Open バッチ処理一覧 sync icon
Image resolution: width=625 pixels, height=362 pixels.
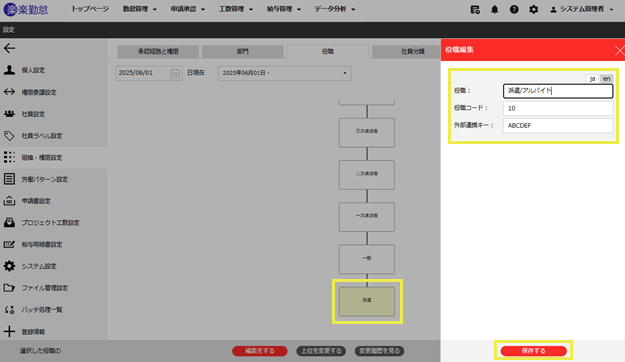(x=9, y=309)
